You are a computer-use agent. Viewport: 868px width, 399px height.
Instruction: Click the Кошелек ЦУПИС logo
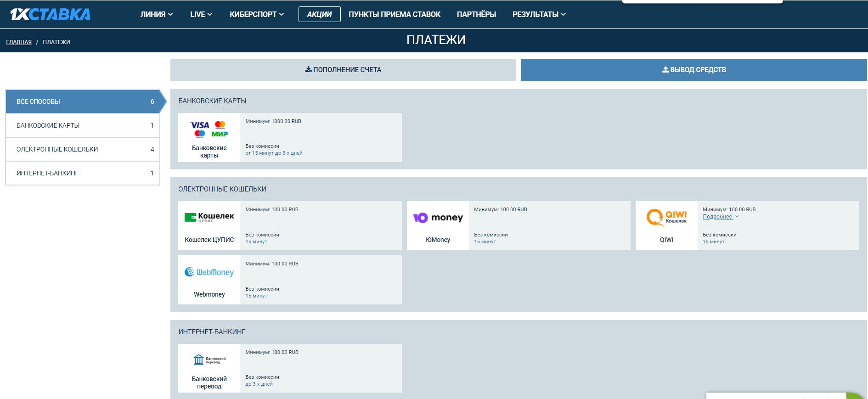point(209,217)
